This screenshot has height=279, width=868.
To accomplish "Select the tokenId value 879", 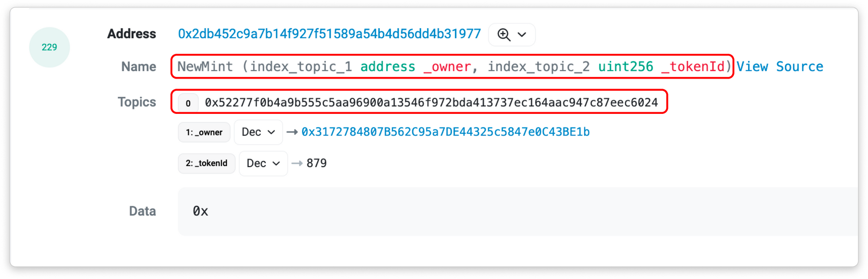I will [x=316, y=163].
